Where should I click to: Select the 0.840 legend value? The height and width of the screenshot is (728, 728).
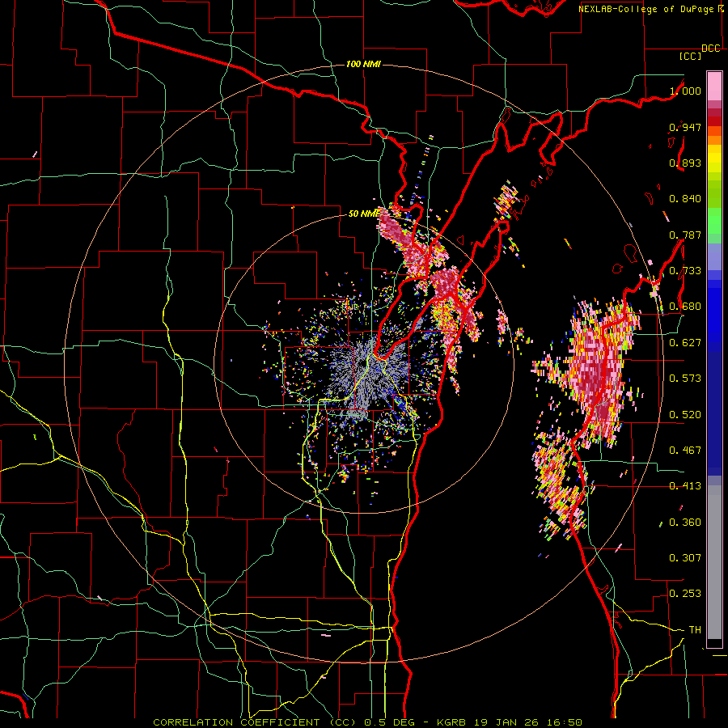685,199
